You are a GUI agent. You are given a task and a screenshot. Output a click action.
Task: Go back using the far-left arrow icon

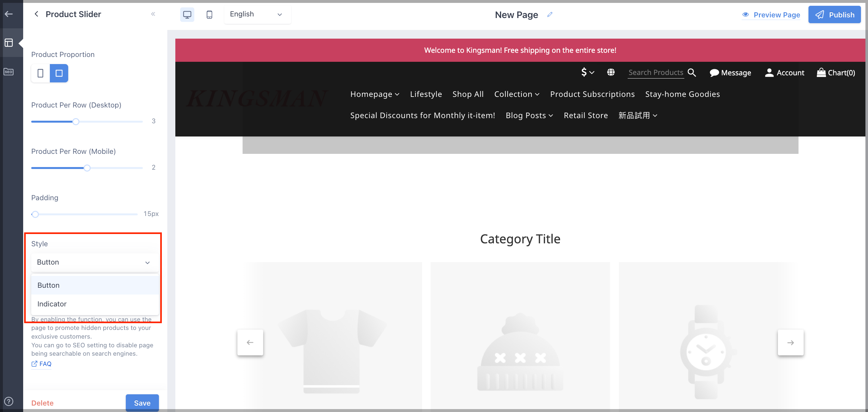tap(9, 14)
